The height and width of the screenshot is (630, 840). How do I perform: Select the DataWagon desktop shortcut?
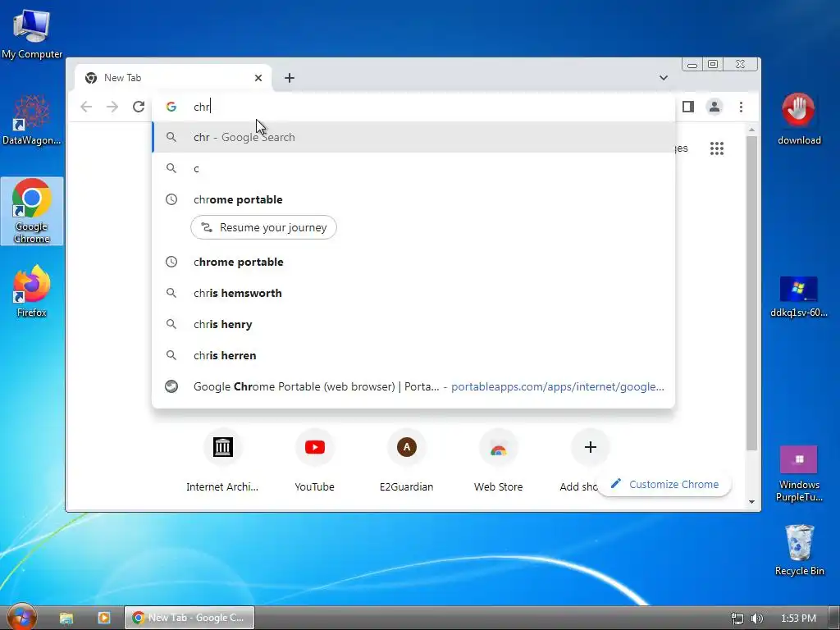tap(32, 120)
